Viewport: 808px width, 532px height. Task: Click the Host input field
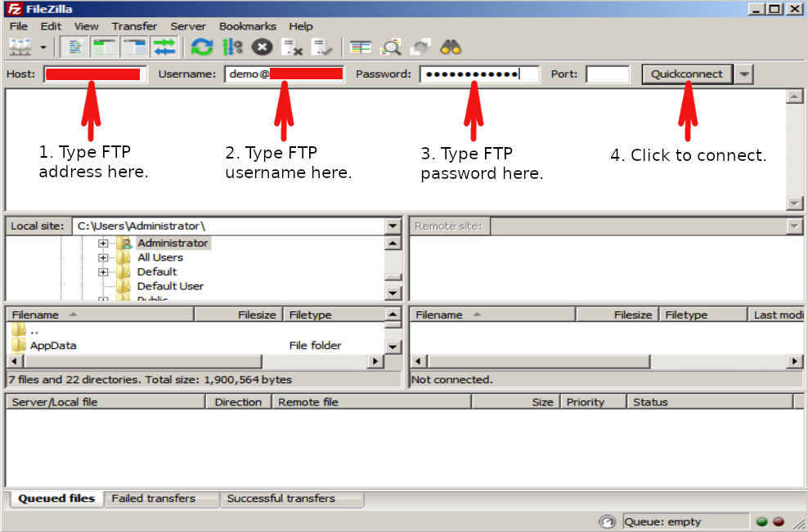click(x=96, y=74)
